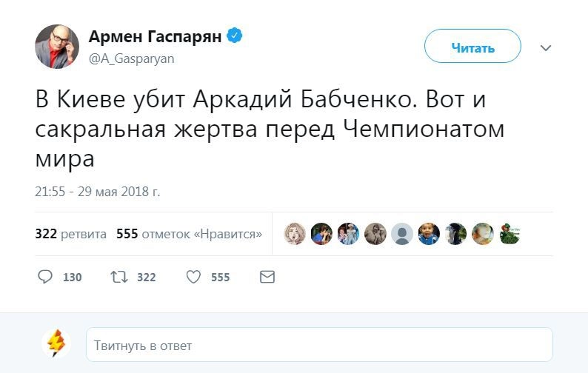Click the Армен Гаспарян display name
This screenshot has height=373, width=588.
click(x=155, y=37)
